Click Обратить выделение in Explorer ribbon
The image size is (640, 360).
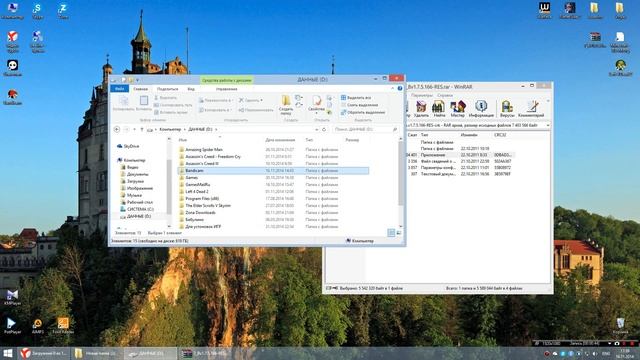coord(363,112)
